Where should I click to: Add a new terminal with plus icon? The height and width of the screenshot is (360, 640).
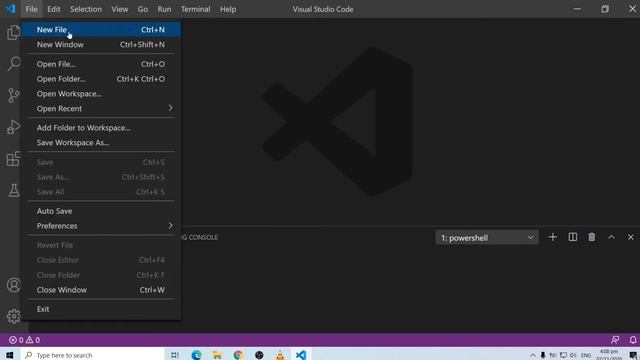click(x=553, y=237)
